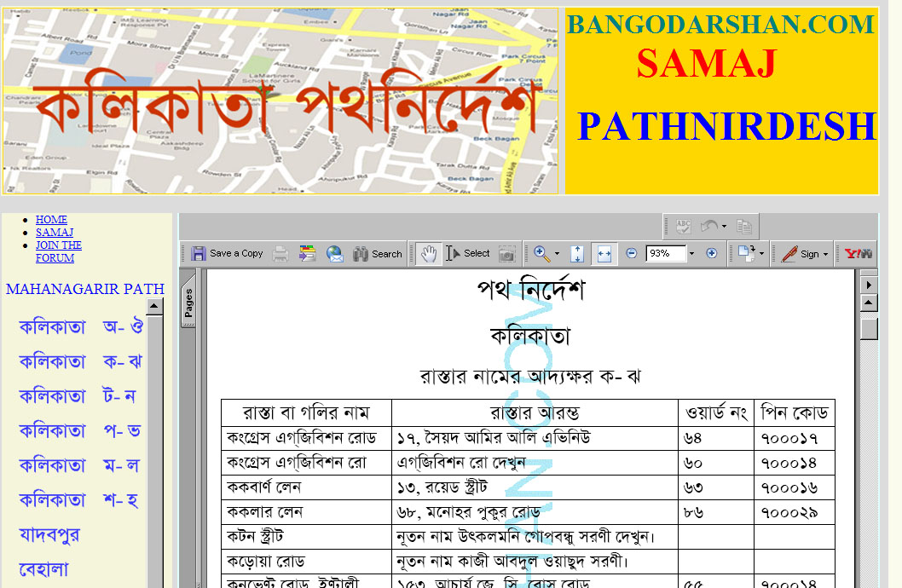Click the Email document icon
This screenshot has width=902, height=588.
point(334,253)
